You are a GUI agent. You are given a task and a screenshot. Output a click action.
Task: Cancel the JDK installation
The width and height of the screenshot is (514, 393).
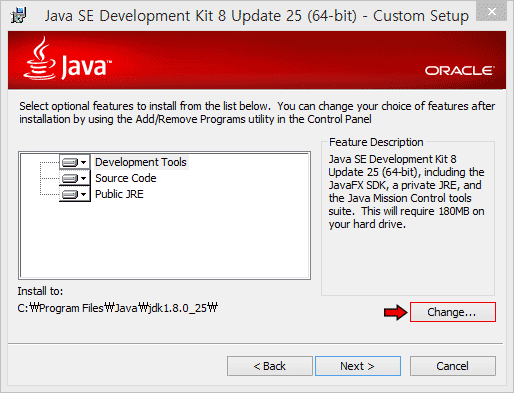click(x=453, y=366)
